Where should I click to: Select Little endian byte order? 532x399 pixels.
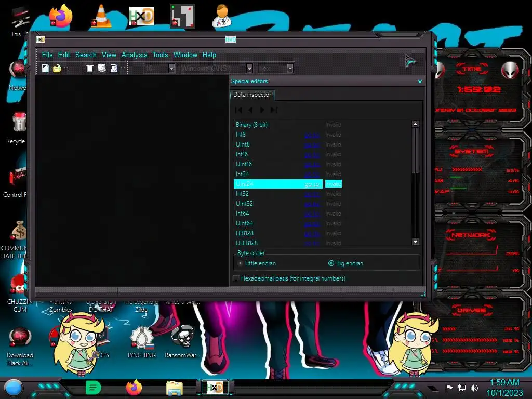pyautogui.click(x=257, y=263)
